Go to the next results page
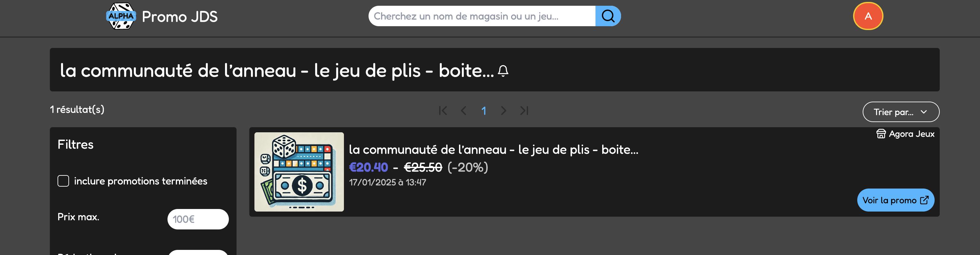This screenshot has height=255, width=980. (x=503, y=111)
